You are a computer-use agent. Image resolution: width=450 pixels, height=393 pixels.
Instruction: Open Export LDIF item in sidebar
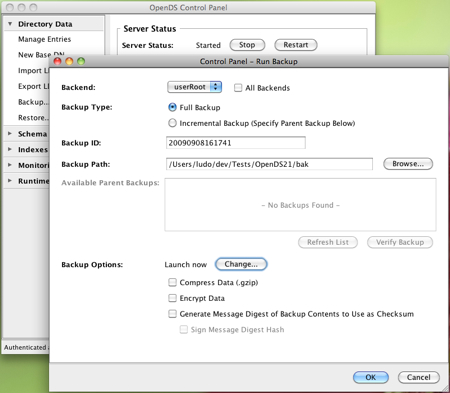tap(33, 86)
